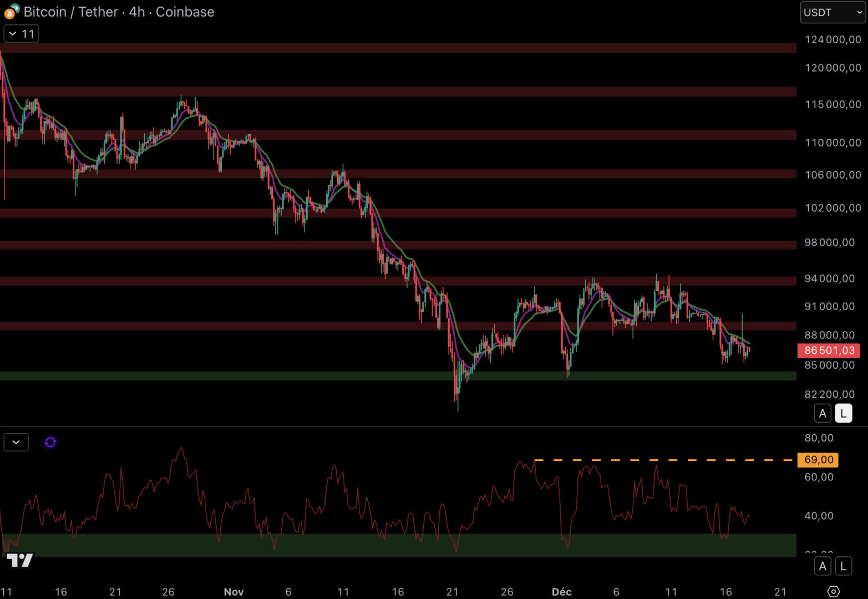Click the Bitcoin symbol logo icon
This screenshot has width=868, height=599.
point(11,12)
